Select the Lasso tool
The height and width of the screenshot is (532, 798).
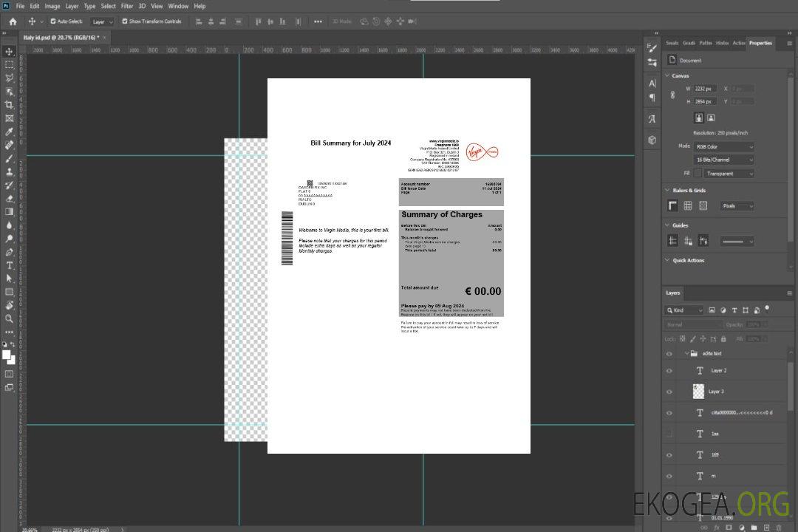point(9,78)
